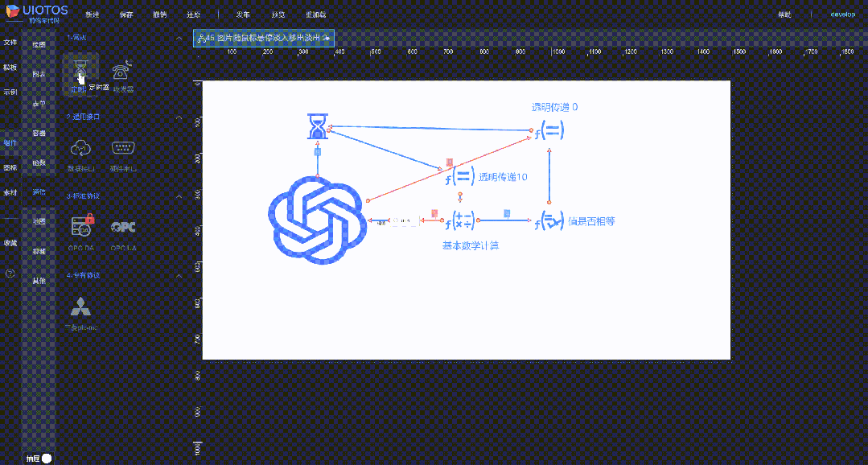Viewport: 868px width, 465px height.
Task: Select the large knot logo image on canvas
Action: point(317,220)
